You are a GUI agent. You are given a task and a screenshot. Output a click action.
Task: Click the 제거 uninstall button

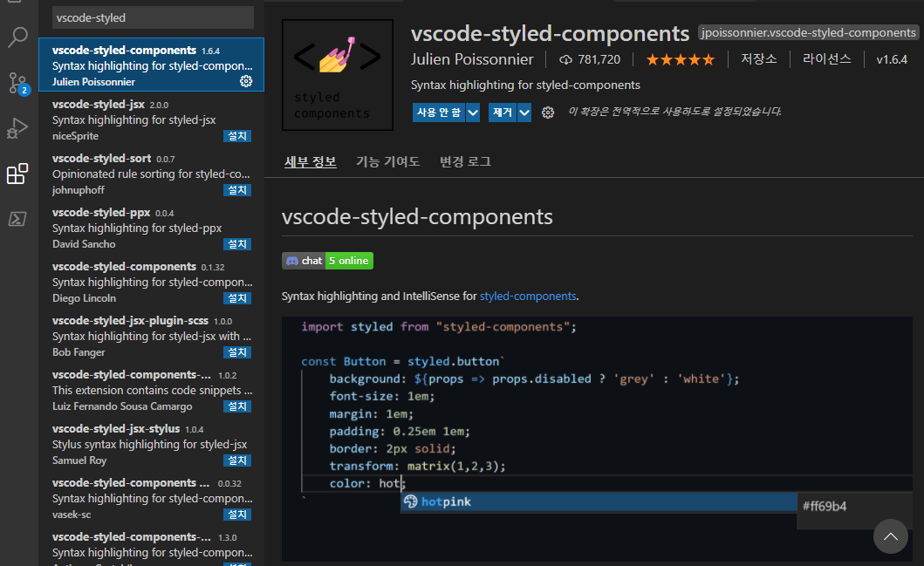[x=502, y=112]
